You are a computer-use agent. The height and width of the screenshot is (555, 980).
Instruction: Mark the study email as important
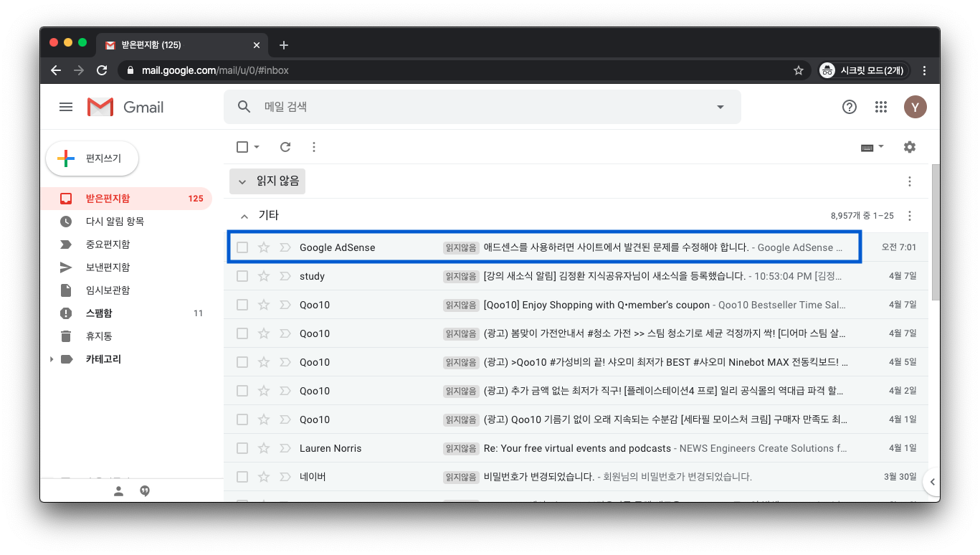[285, 276]
